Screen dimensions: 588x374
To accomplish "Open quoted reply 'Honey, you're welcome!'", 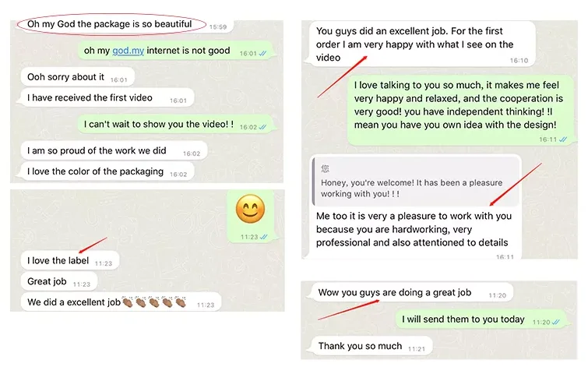I will pyautogui.click(x=416, y=182).
